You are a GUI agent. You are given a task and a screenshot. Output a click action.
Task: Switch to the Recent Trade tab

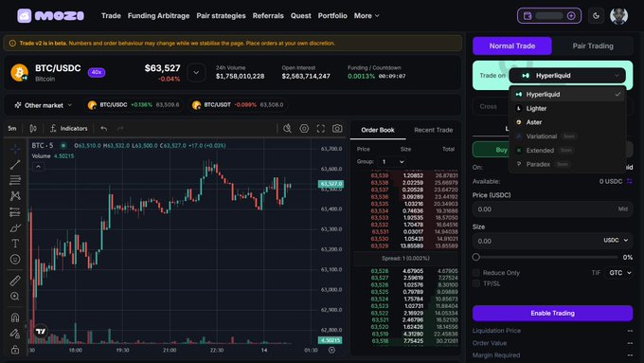[x=434, y=130]
